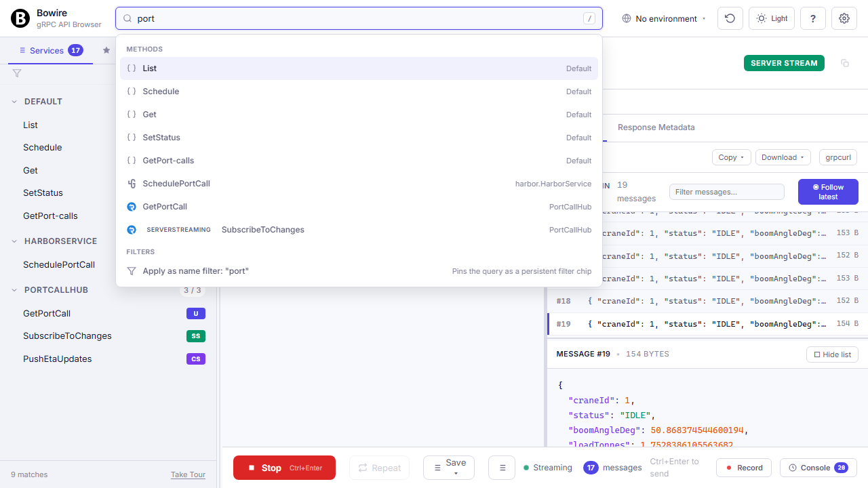Click the favorites star tab icon
This screenshot has width=868, height=488.
point(106,50)
